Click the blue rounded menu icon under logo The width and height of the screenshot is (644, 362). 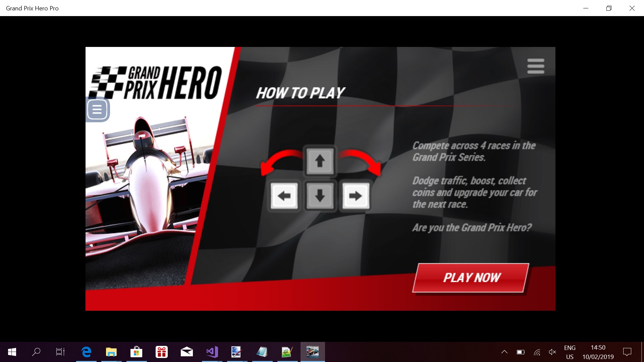97,110
